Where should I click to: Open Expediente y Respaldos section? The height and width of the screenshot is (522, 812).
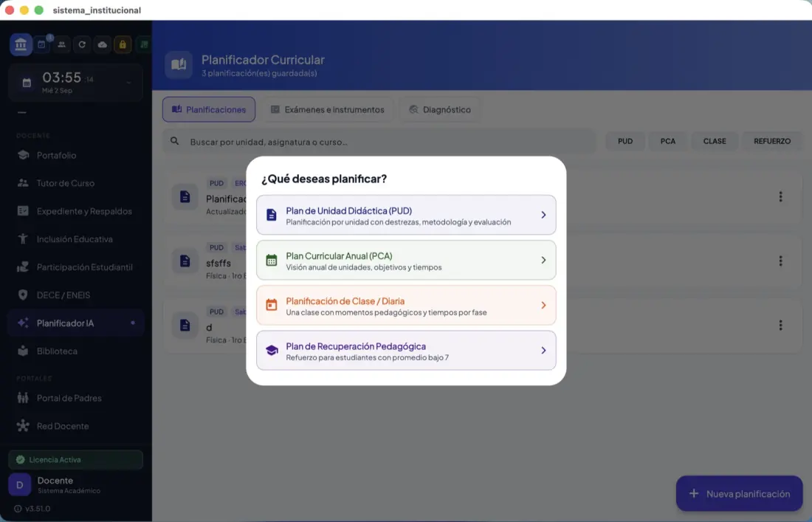(x=75, y=211)
